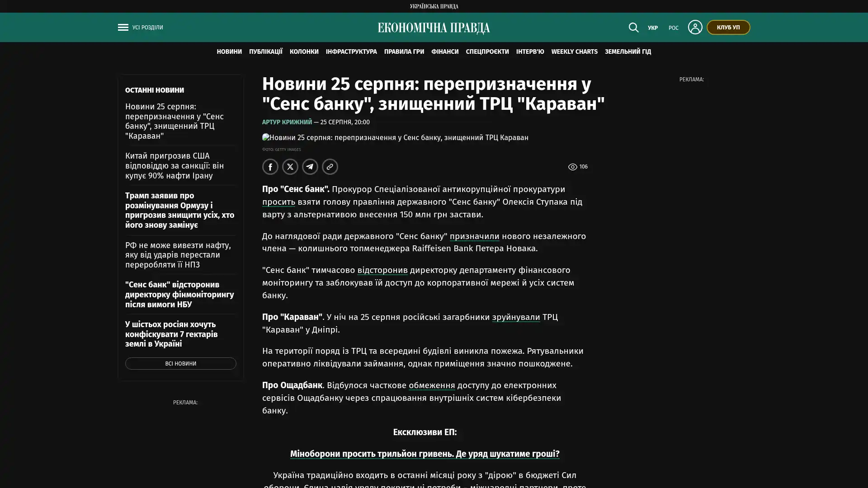The width and height of the screenshot is (868, 488).
Task: Go to ПРАВИЛА ГРИ section
Action: pos(404,52)
